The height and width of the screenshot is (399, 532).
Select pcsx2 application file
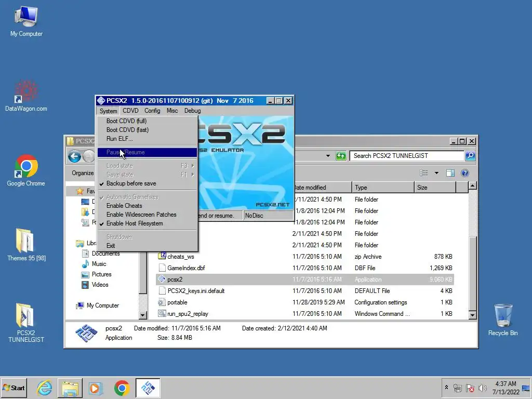pyautogui.click(x=305, y=280)
